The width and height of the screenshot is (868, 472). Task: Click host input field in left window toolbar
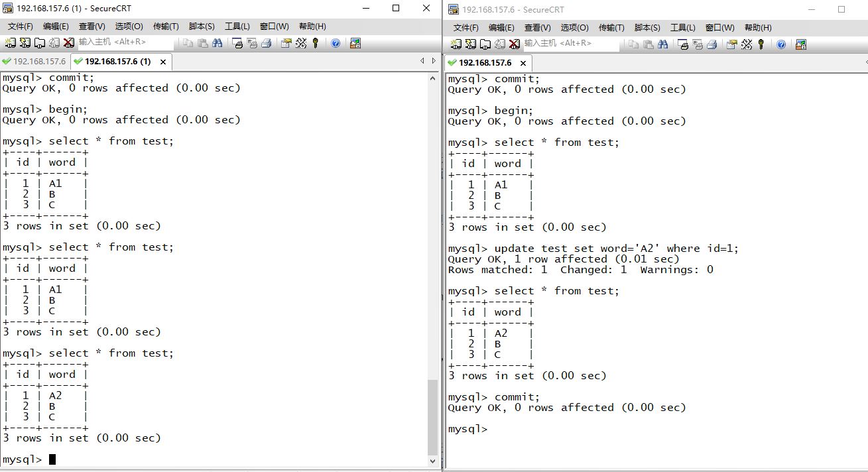(125, 42)
